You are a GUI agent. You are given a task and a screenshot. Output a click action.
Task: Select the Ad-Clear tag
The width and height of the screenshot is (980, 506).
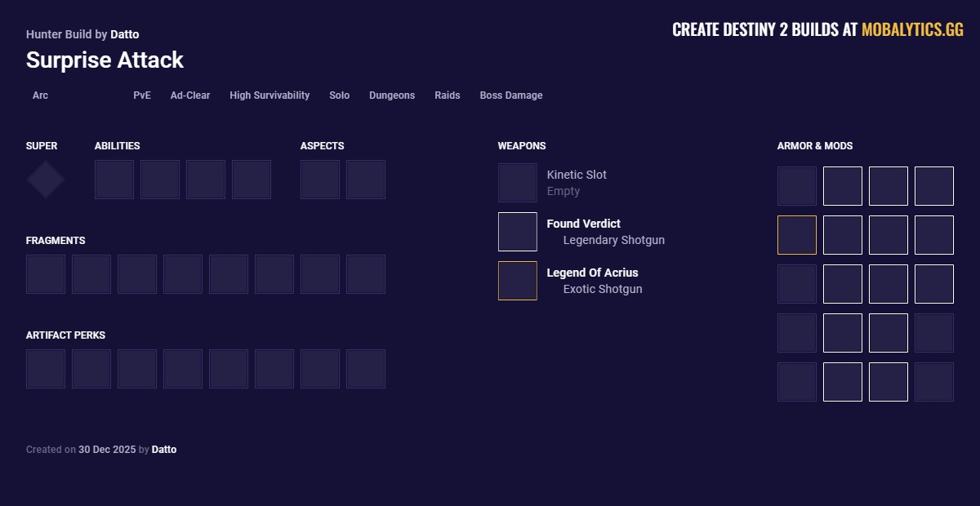(190, 95)
